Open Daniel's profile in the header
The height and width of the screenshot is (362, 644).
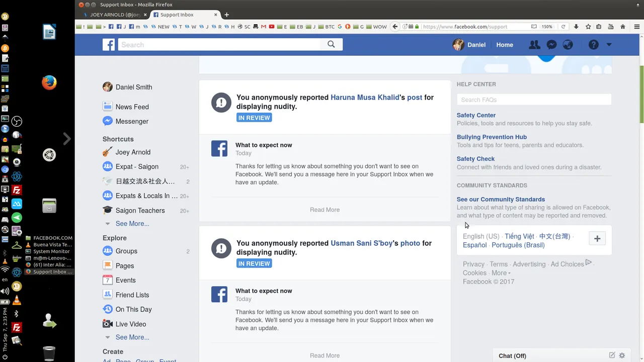(469, 45)
